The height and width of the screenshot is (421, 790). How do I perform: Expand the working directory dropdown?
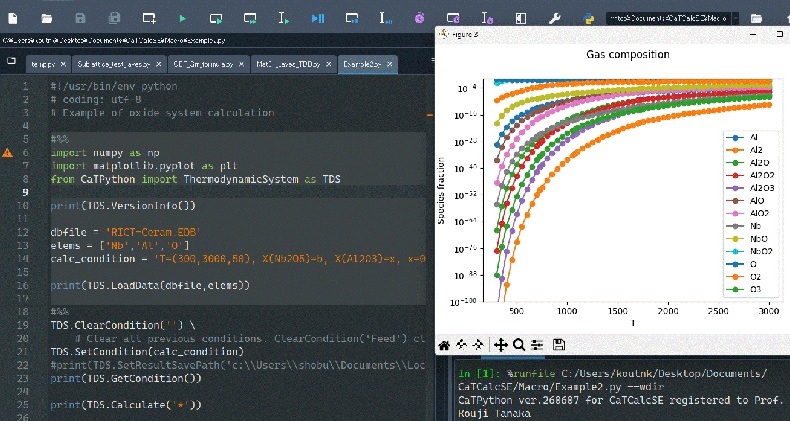click(x=736, y=19)
